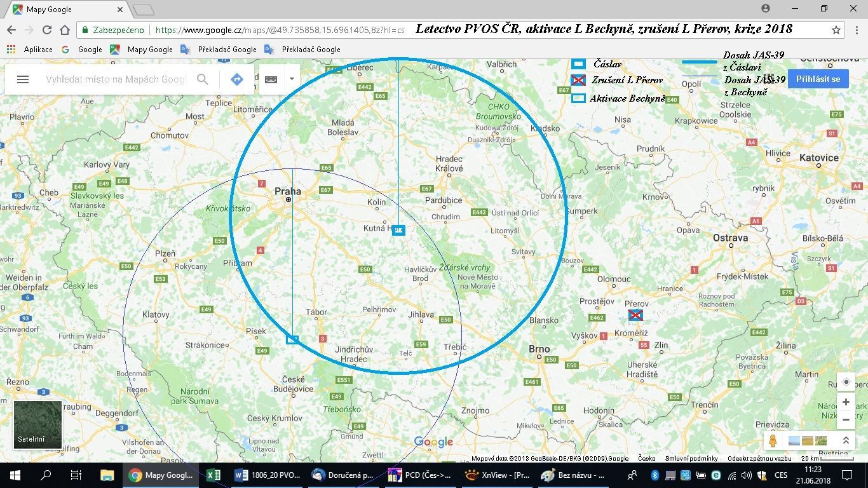
Task: Switch to Paint 'Bez názvu' window
Action: (x=574, y=475)
